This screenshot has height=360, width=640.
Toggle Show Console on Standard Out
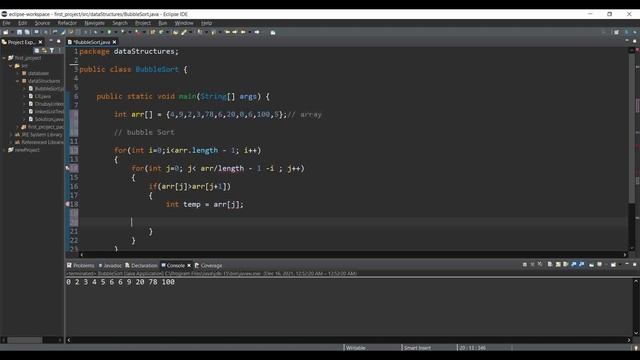(x=574, y=264)
